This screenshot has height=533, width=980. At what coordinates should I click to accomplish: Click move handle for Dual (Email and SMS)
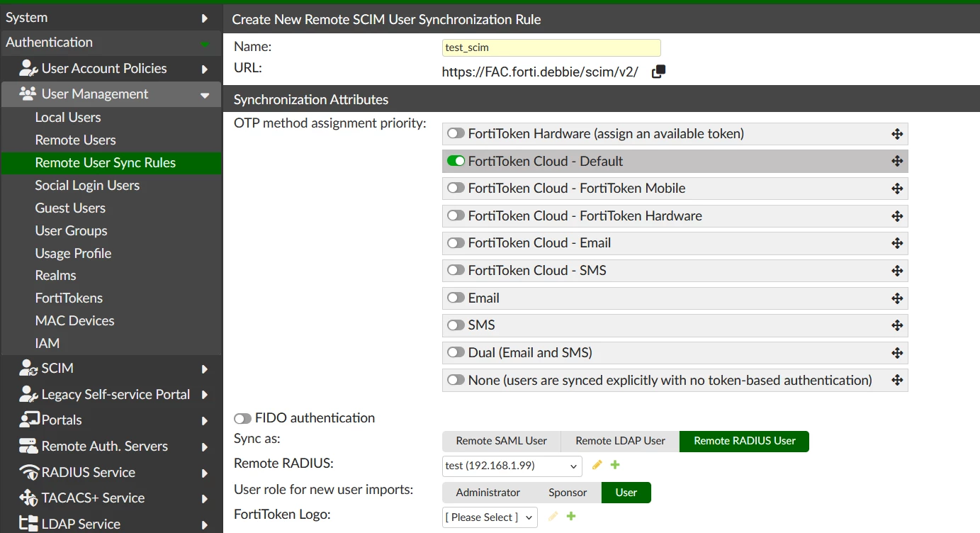coord(897,353)
